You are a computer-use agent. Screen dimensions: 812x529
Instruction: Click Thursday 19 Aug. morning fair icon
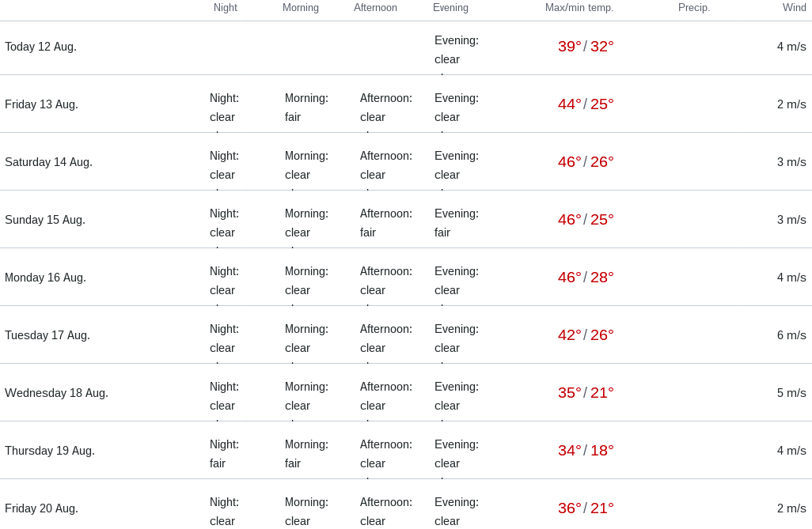(x=306, y=454)
